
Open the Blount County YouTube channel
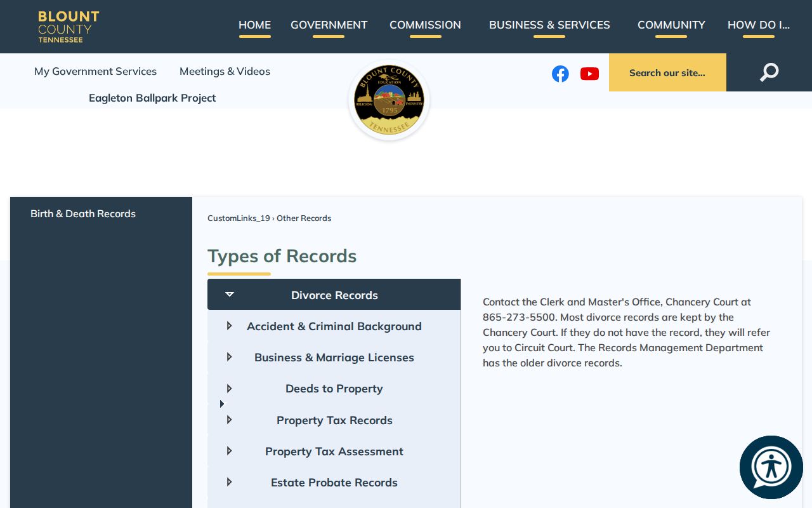589,74
